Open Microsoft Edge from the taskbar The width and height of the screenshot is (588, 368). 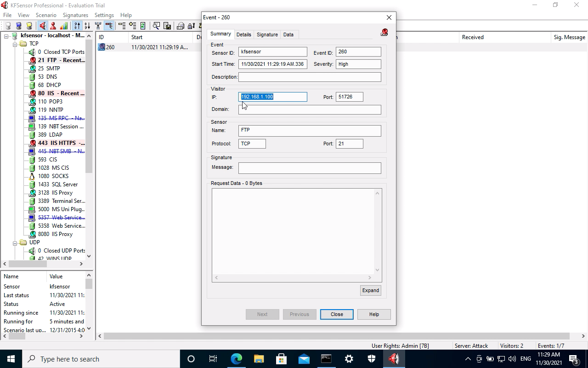point(236,359)
